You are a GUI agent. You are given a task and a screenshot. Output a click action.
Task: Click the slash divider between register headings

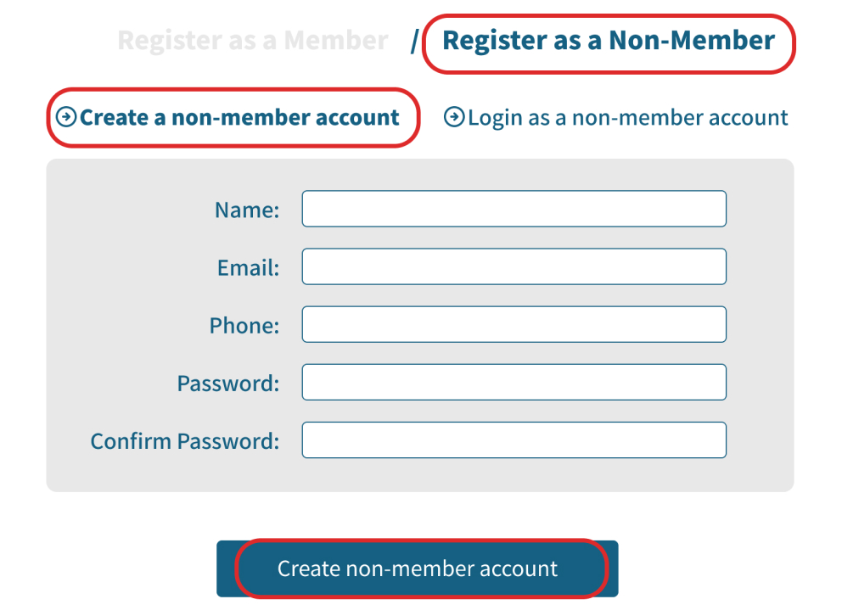[x=414, y=42]
